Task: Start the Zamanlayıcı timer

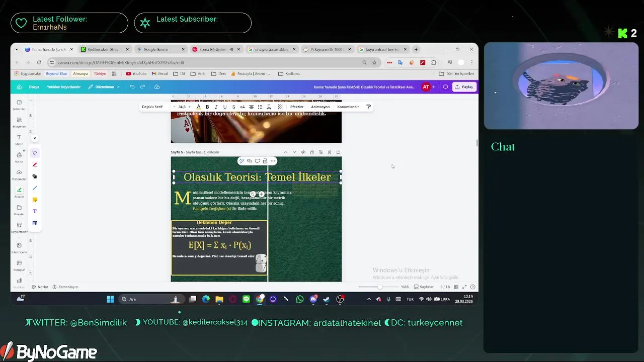Action: 65,287
